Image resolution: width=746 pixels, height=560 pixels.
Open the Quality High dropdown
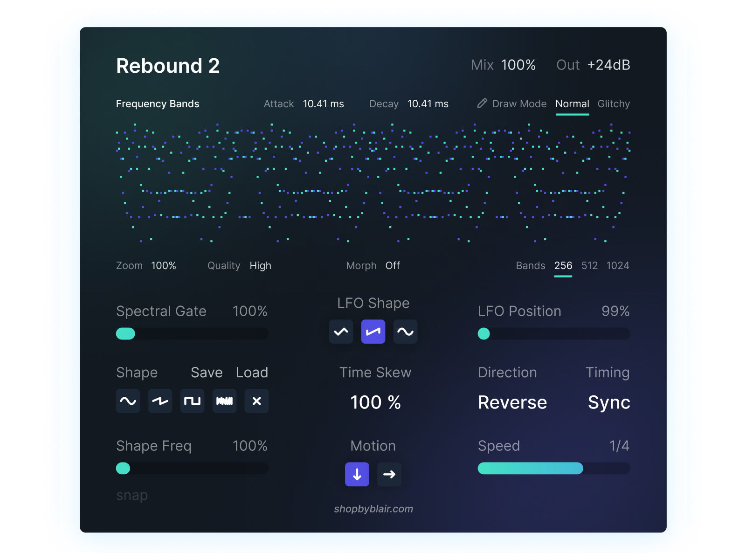260,266
